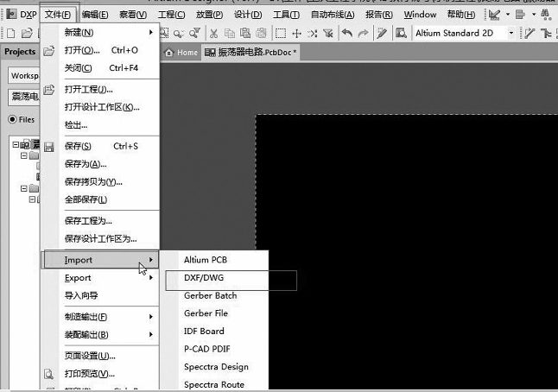Click 关闭(C) in File menu
Viewport: 558px width, 392px height.
click(x=99, y=68)
